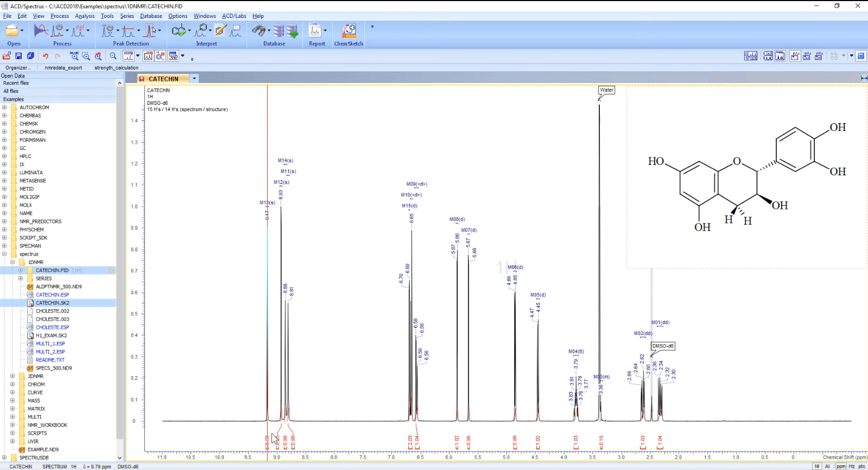Expand the 2DNMR folder node

tap(12, 376)
